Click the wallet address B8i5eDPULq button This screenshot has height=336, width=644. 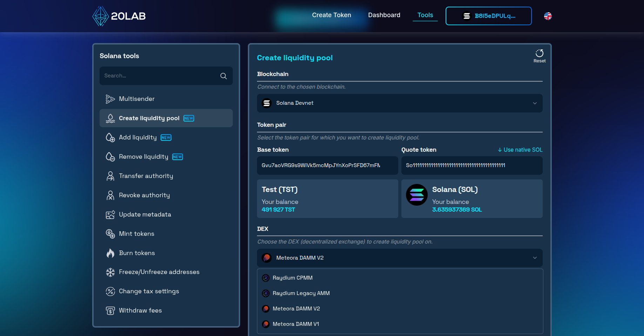click(x=489, y=16)
